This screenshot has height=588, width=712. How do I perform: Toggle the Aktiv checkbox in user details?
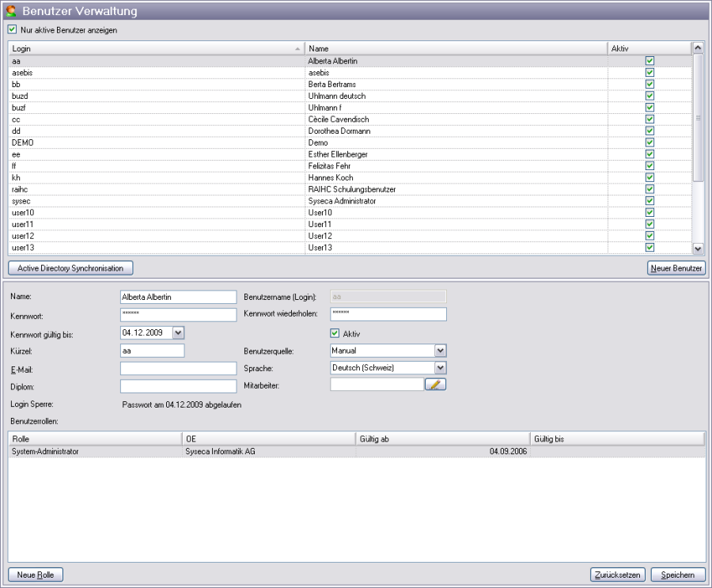coord(335,333)
